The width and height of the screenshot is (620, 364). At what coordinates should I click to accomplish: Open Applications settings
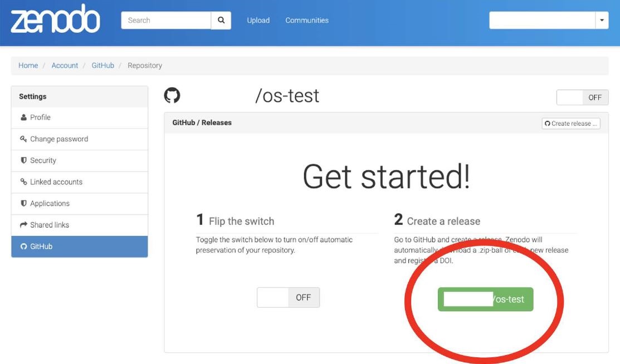pos(80,204)
